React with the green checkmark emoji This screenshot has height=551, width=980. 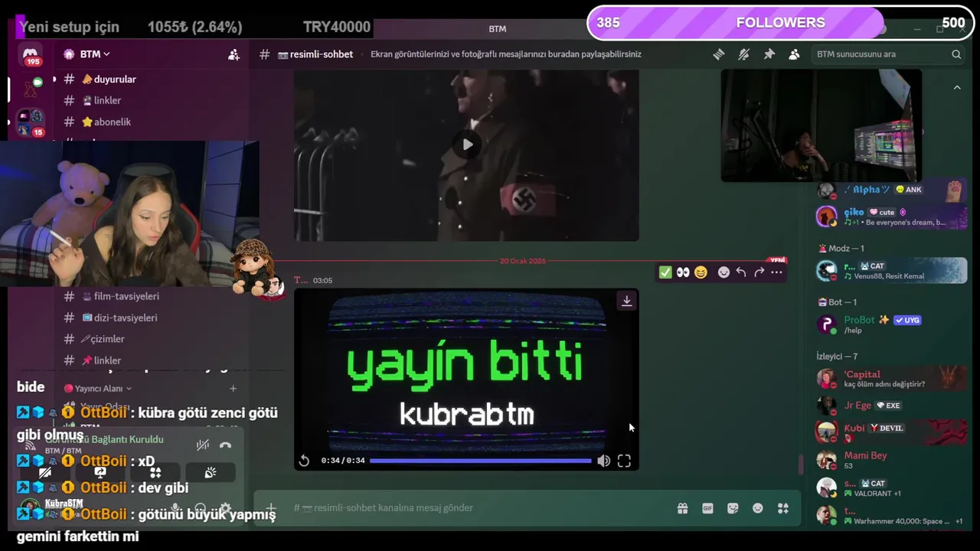(x=665, y=272)
